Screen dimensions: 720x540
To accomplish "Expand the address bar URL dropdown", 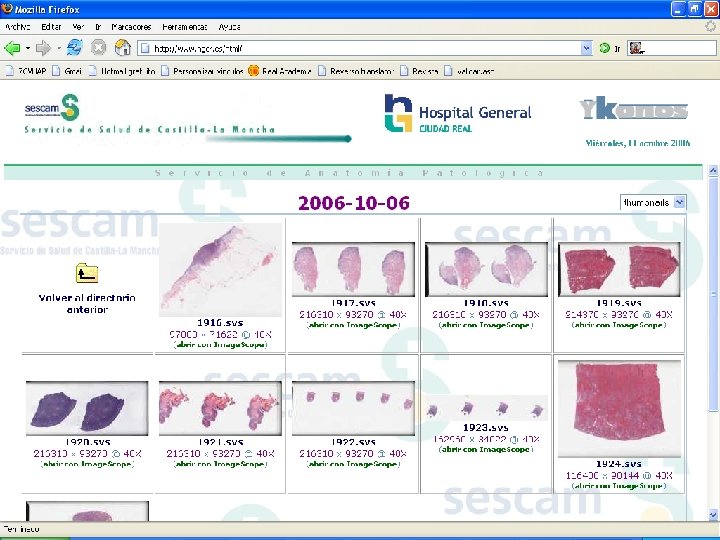I will 586,48.
